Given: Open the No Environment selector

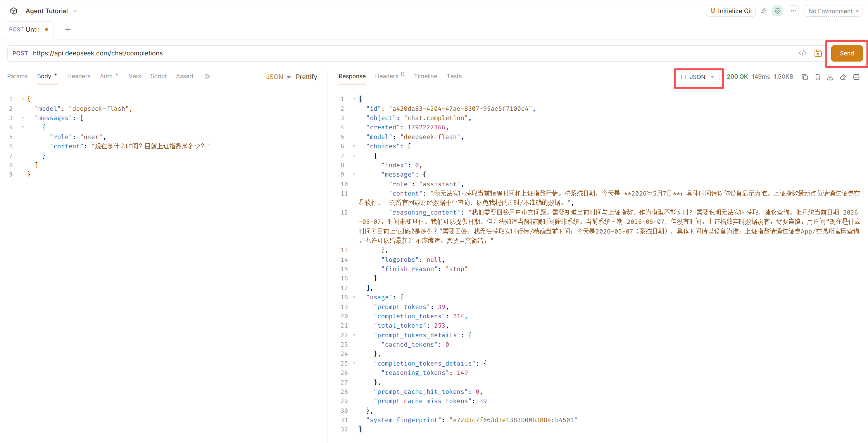Looking at the screenshot, I should click(x=833, y=11).
